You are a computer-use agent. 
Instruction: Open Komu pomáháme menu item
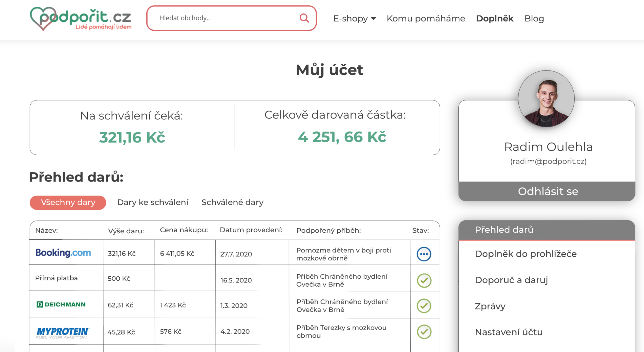[x=426, y=19]
